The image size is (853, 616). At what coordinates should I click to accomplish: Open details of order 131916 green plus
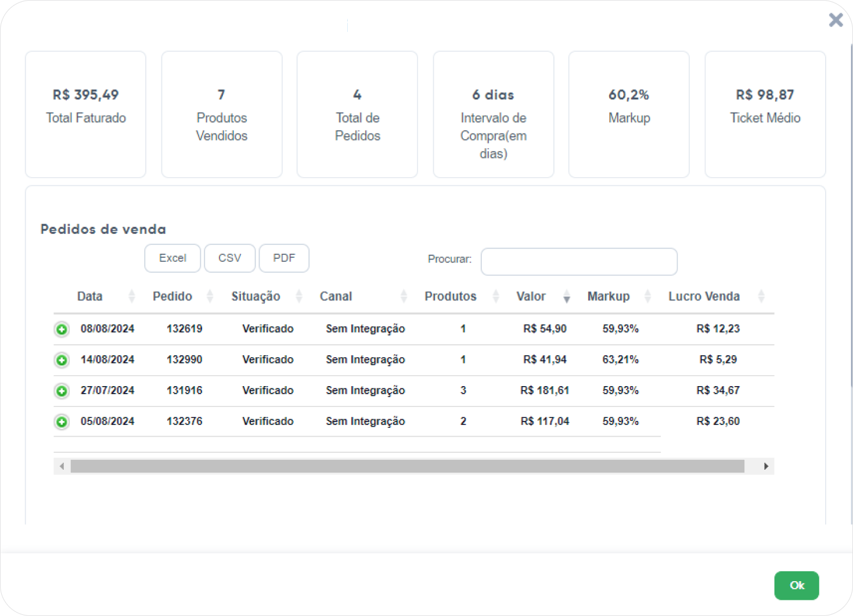click(62, 391)
